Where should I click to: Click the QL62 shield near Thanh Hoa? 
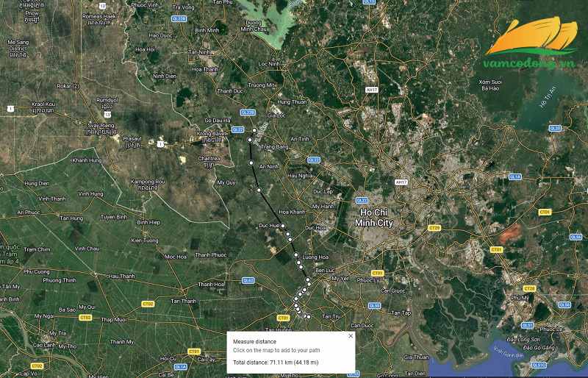point(248,280)
